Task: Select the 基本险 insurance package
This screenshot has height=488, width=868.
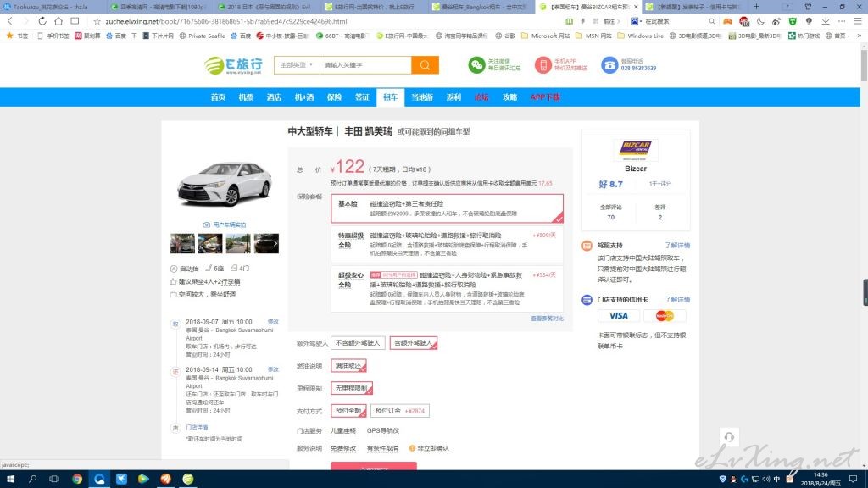Action: tap(447, 208)
